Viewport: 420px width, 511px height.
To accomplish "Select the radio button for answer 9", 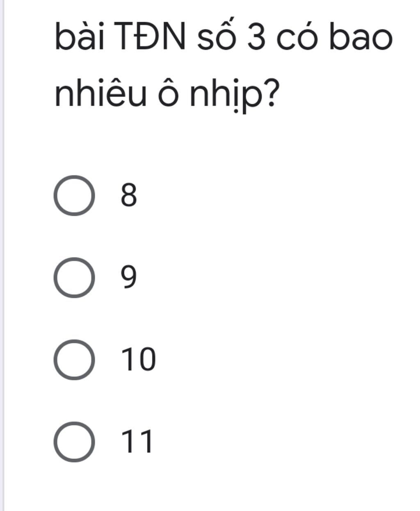I will 74,278.
